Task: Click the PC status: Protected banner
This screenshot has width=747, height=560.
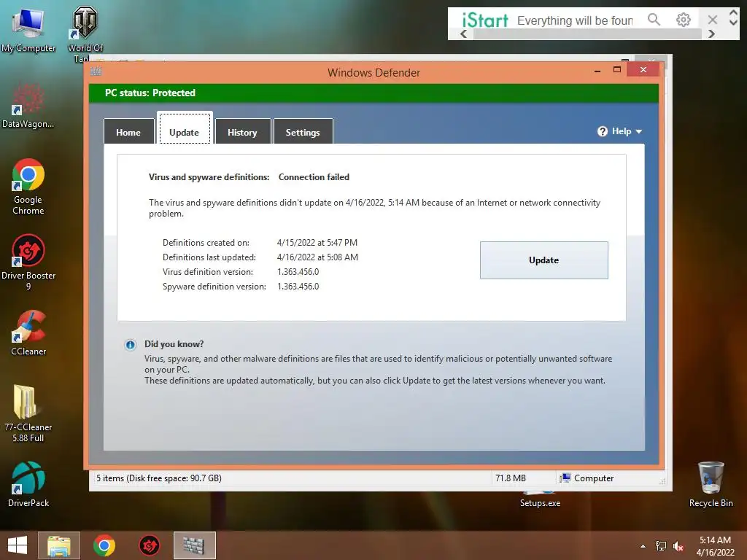Action: click(373, 93)
